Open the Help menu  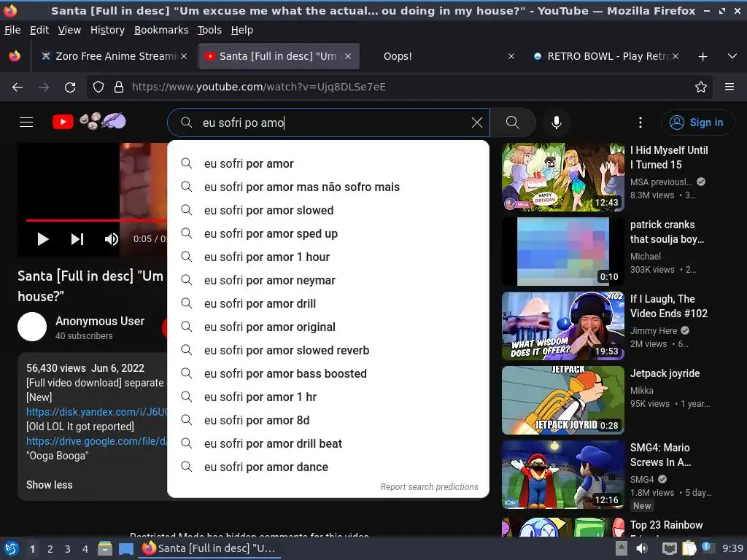(x=242, y=30)
